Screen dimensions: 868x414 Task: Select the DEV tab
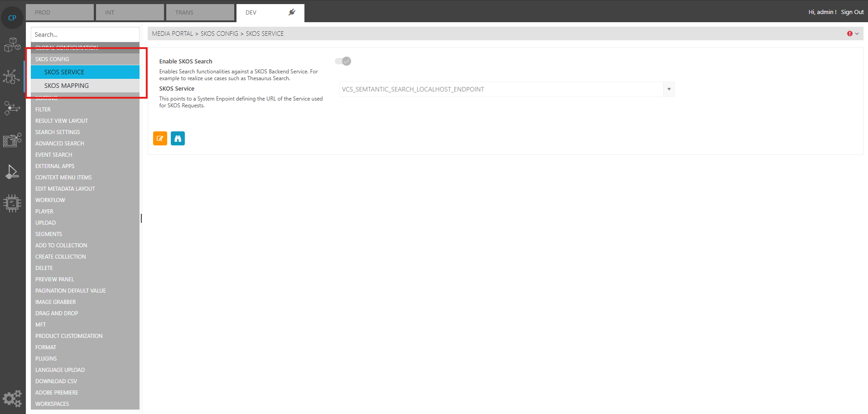coord(270,13)
